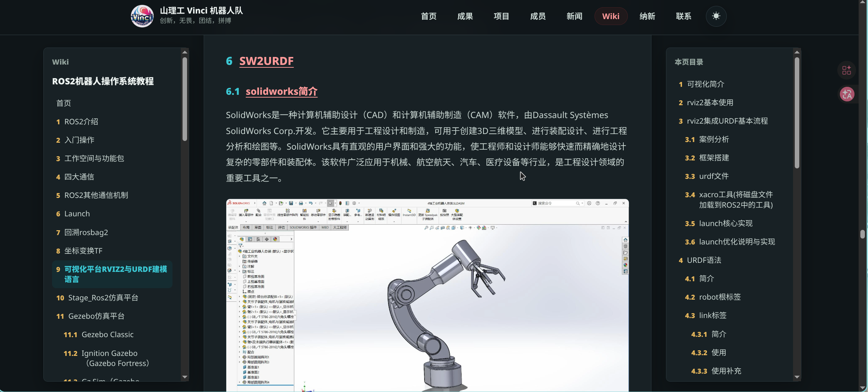Select the Wiki nav tab

pos(611,16)
